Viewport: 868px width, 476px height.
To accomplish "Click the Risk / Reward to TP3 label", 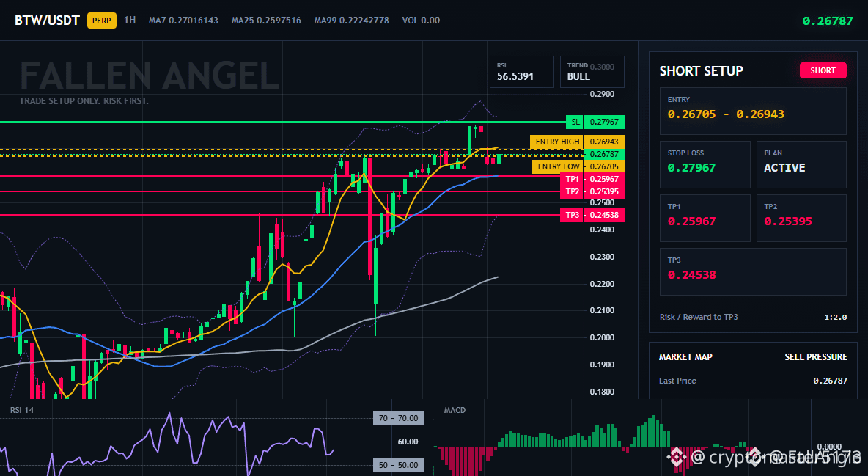I will pos(698,317).
